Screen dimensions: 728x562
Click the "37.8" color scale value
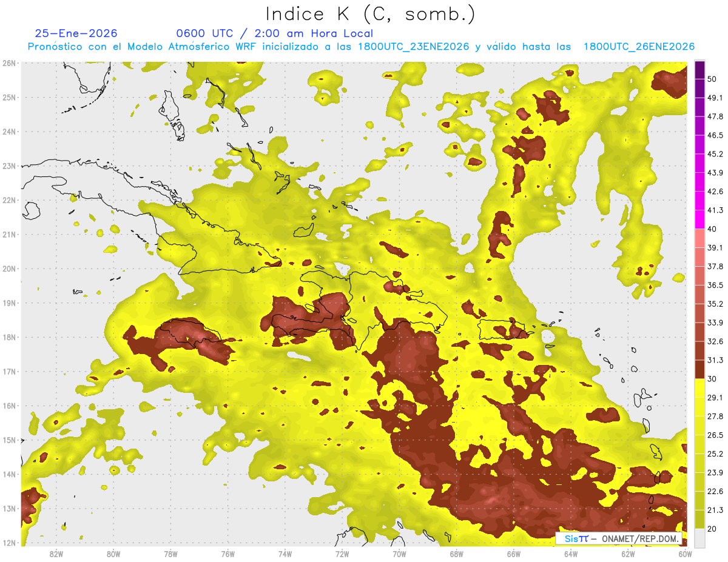[x=715, y=266]
